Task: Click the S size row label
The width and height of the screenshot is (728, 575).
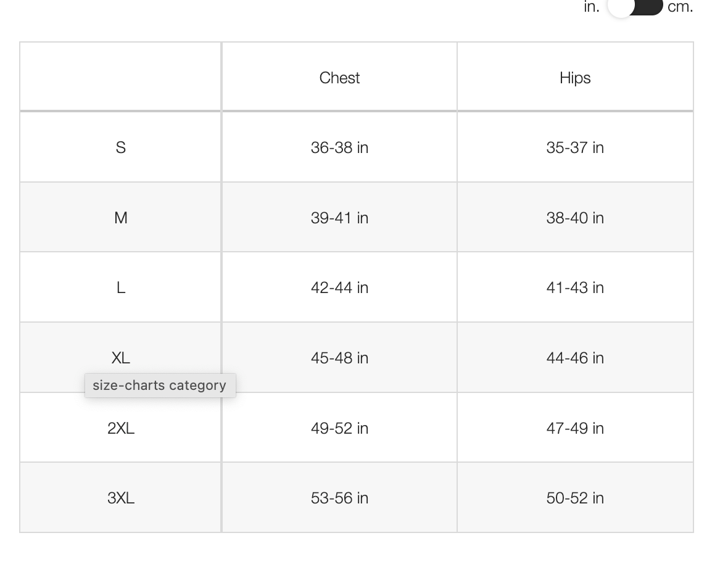Action: pyautogui.click(x=121, y=147)
